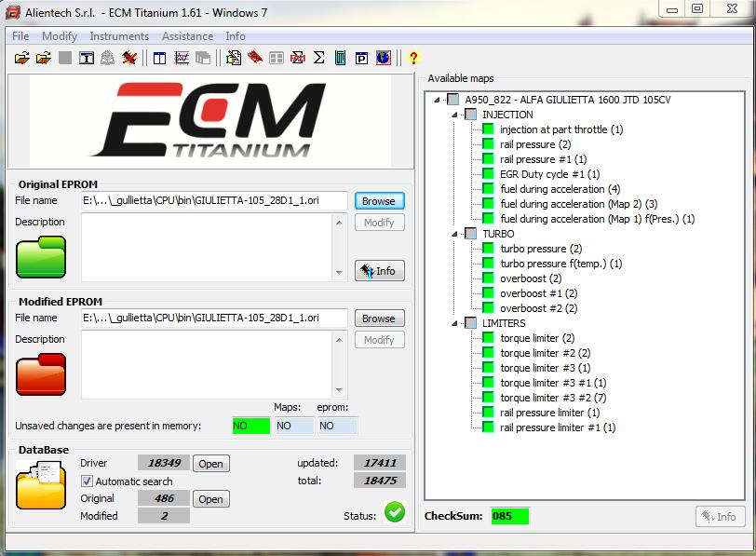Screen dimensions: 756x556
Task: Click the black sigma checksum icon
Action: click(x=318, y=58)
